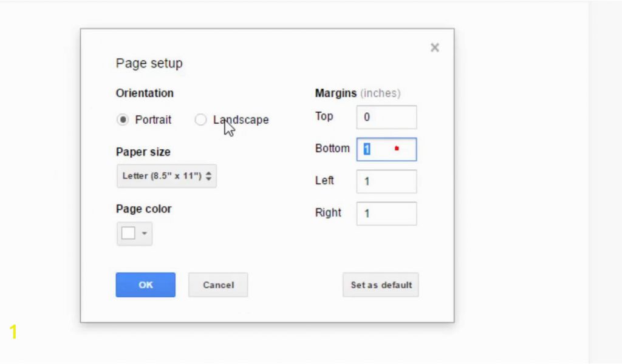
Task: Click the Landscape label text
Action: click(x=241, y=120)
